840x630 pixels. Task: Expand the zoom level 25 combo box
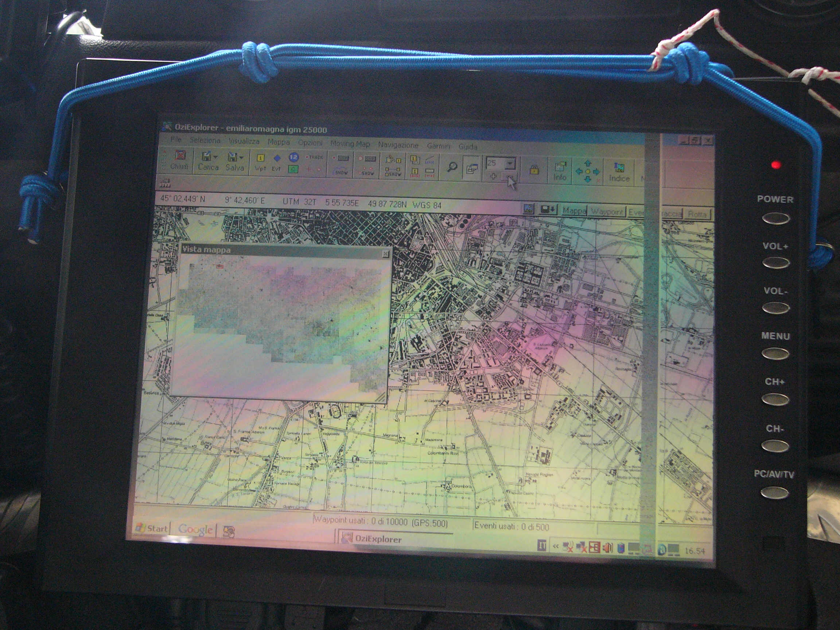point(510,164)
